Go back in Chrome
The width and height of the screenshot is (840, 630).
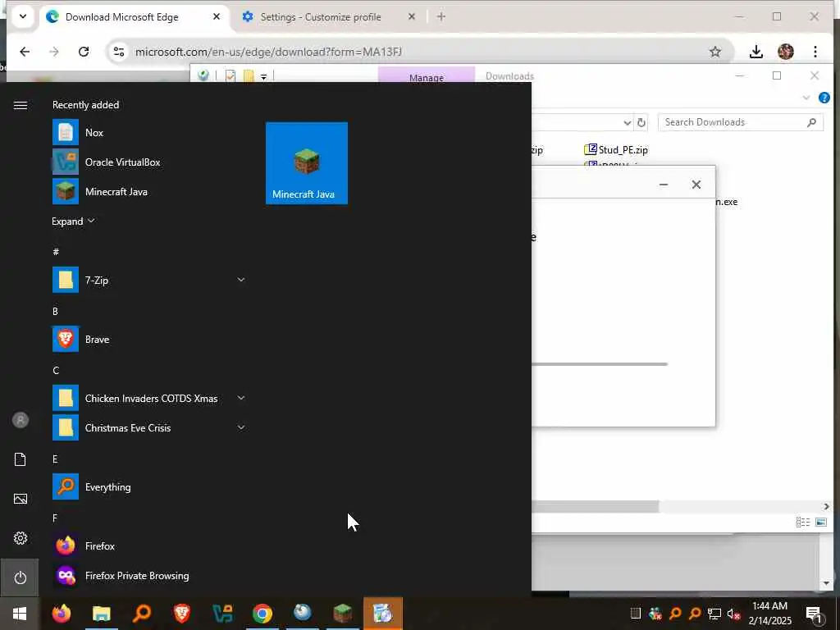[x=25, y=52]
